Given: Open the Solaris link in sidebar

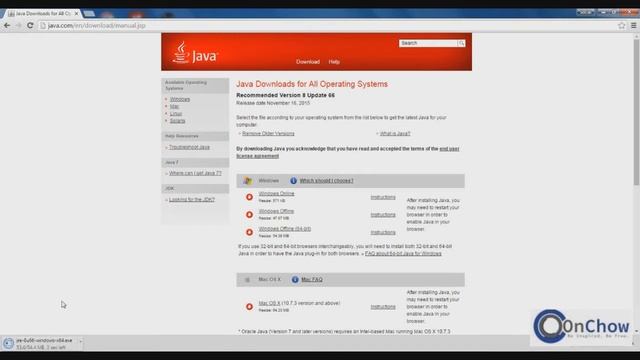Looking at the screenshot, I should pos(178,121).
